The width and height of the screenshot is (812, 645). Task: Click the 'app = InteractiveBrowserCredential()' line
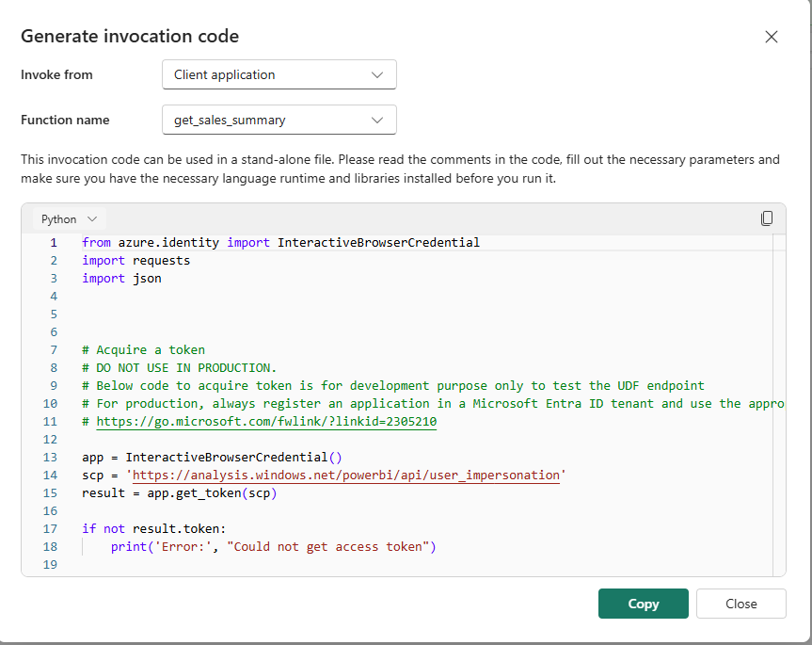coord(212,458)
